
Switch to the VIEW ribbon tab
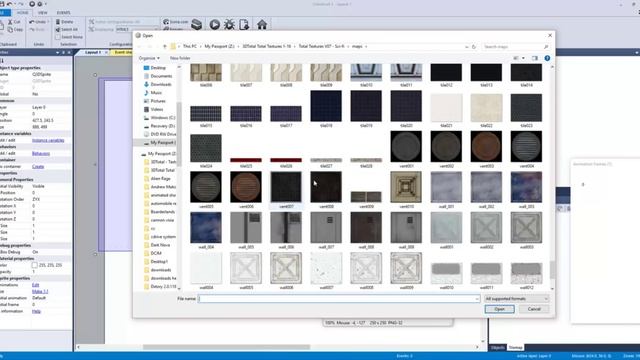tap(42, 13)
